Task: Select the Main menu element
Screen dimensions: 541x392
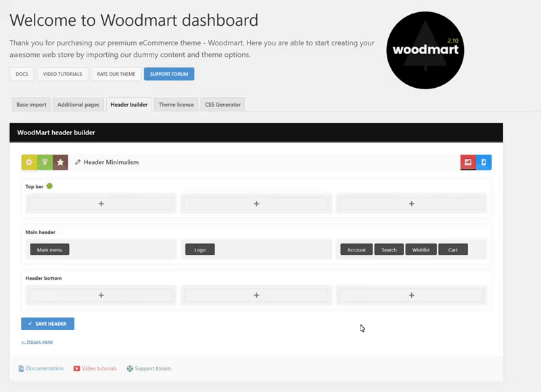Action: 49,249
